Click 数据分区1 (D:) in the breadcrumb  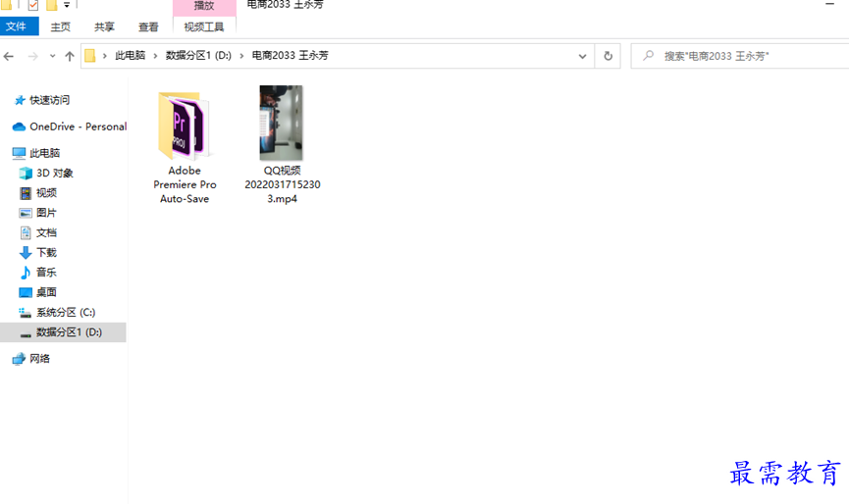coord(198,55)
